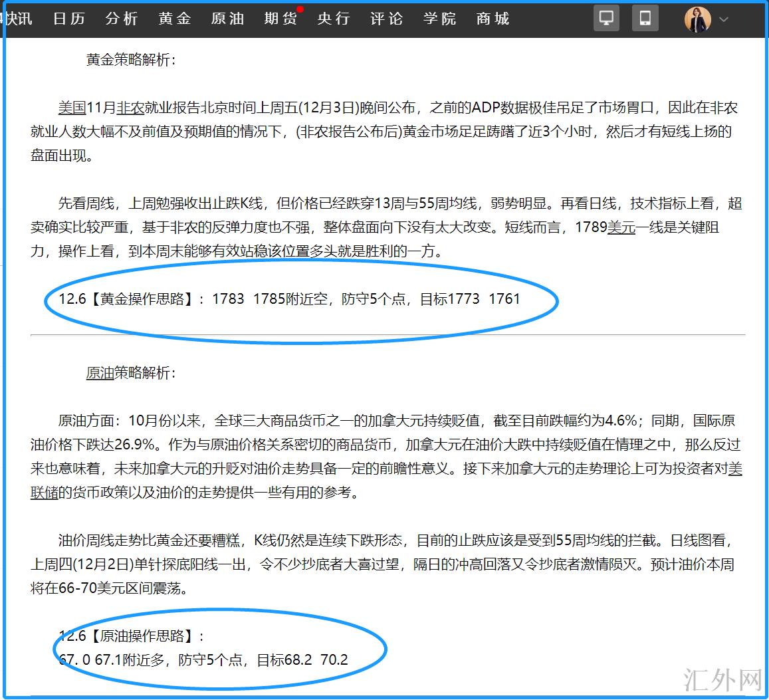769x700 pixels.
Task: Click the 非农 hyperlink in article
Action: pos(130,108)
